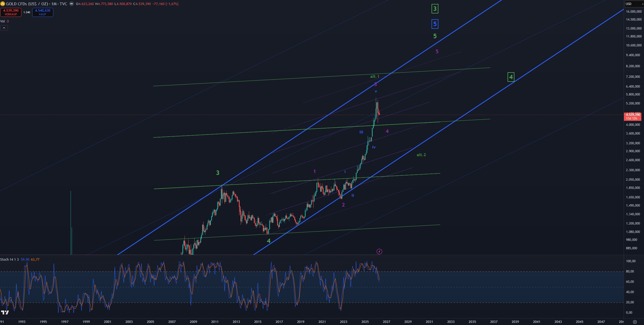Click 20,00 on the Stoch scale

click(x=630, y=302)
